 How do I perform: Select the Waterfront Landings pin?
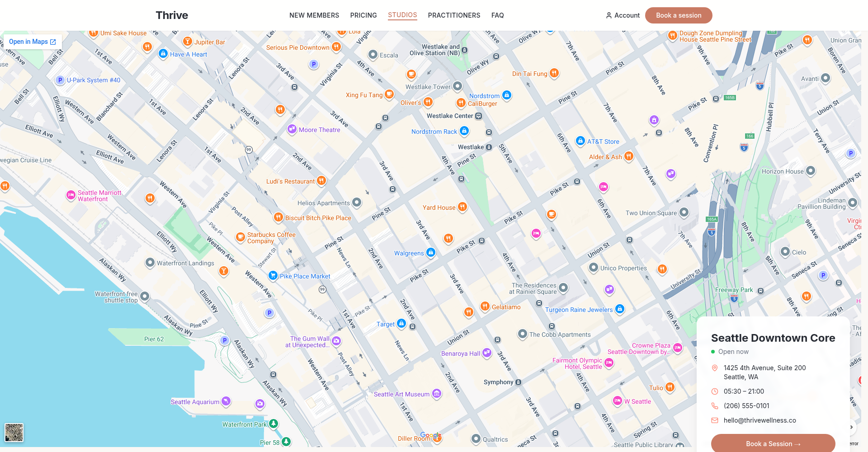tap(150, 262)
